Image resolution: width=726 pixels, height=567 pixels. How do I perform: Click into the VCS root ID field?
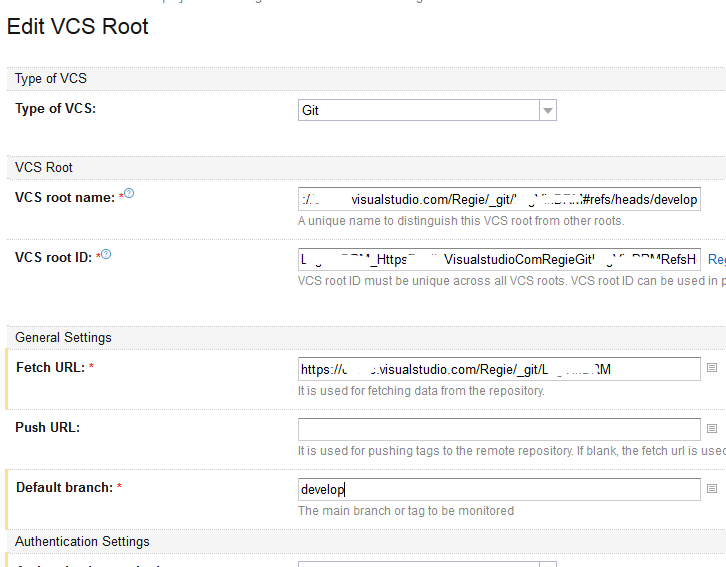tap(499, 259)
